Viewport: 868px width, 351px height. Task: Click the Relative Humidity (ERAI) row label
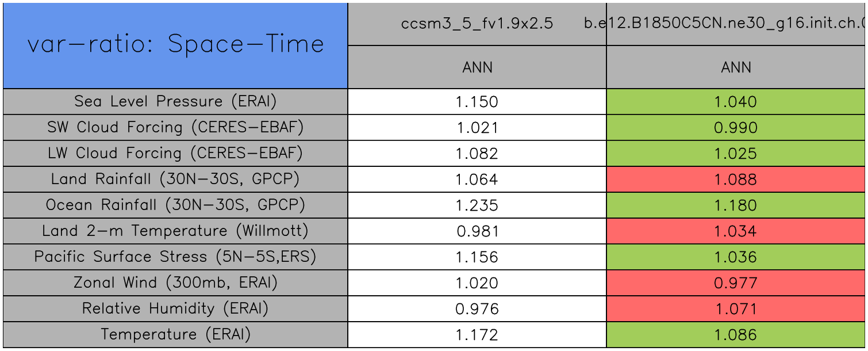175,308
